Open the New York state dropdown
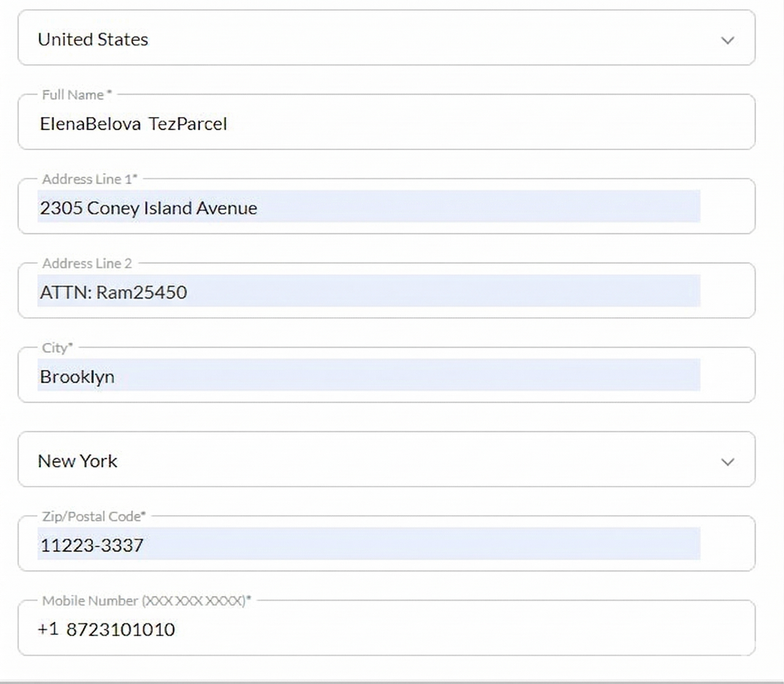Screen dimensions: 784x684 point(386,459)
